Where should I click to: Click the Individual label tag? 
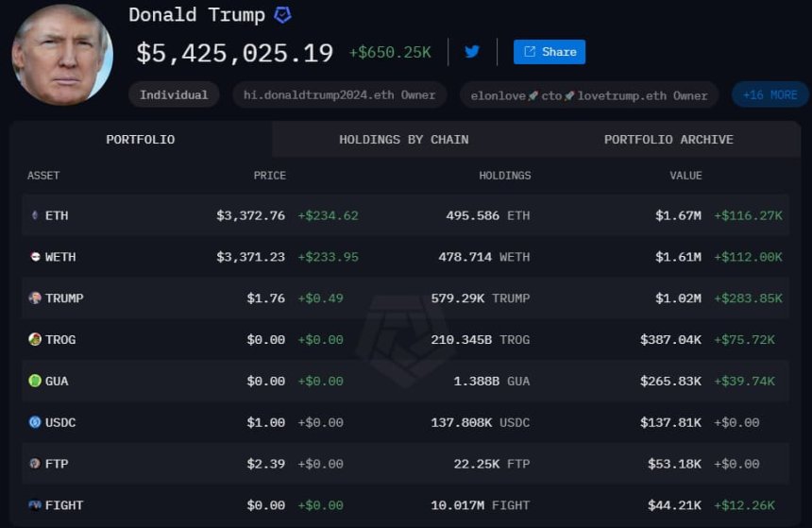pos(174,94)
